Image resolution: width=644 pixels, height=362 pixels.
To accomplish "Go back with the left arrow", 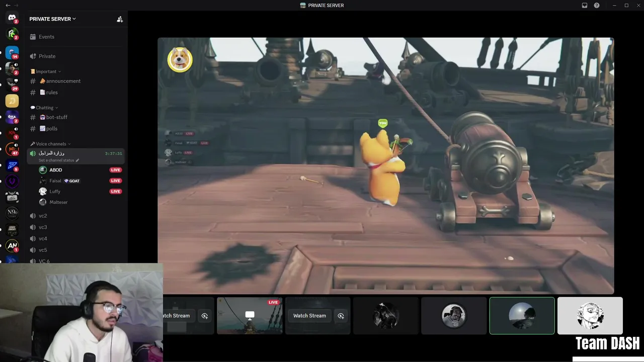I will (x=8, y=5).
